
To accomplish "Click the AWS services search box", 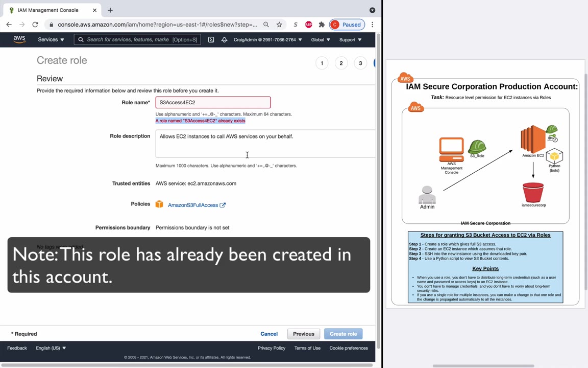I will tap(137, 39).
